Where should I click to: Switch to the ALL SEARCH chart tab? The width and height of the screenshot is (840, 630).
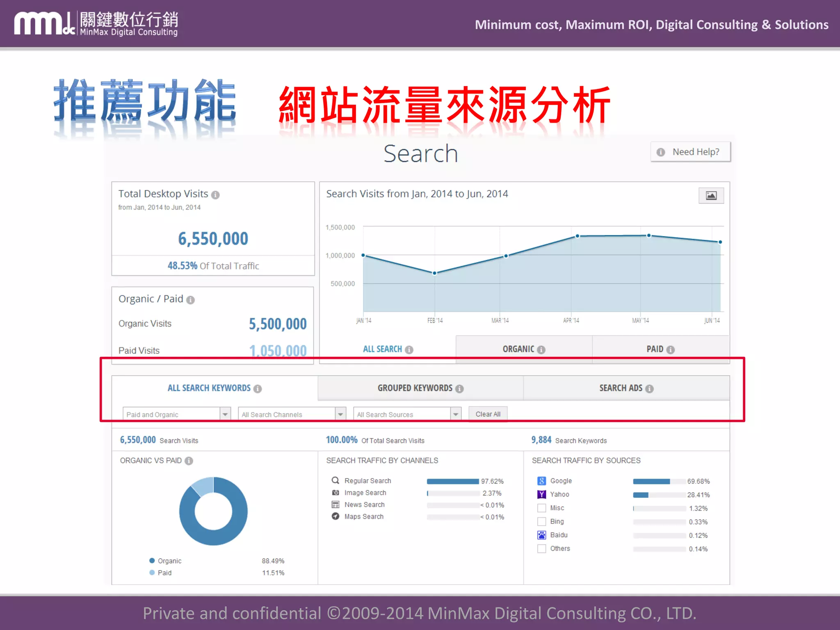(x=388, y=349)
